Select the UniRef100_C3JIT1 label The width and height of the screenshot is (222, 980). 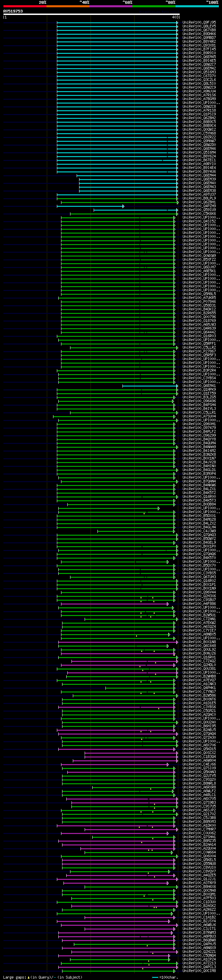[199, 929]
